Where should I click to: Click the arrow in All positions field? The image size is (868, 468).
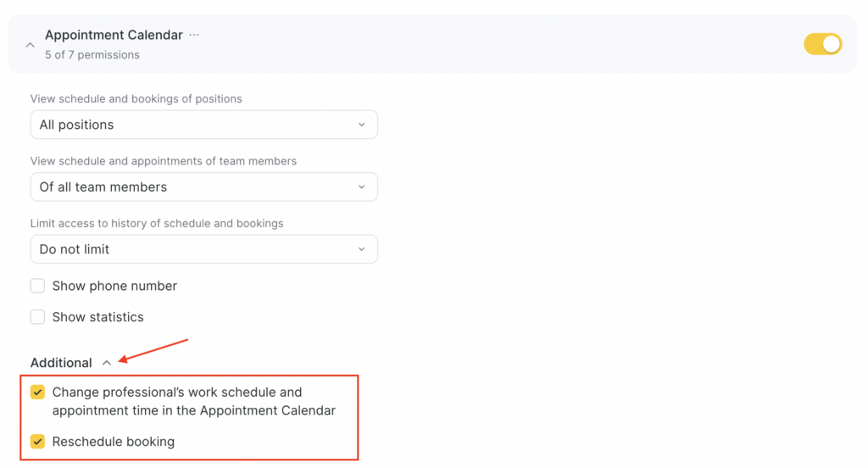pyautogui.click(x=362, y=125)
